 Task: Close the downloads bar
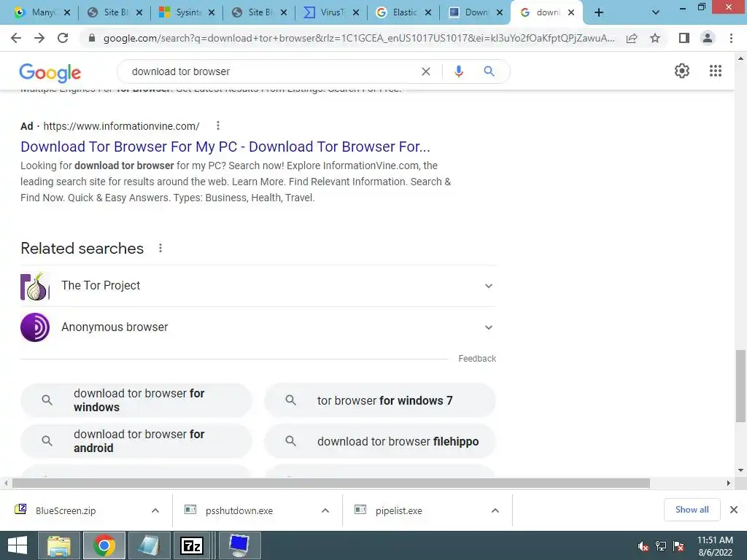[x=734, y=510]
